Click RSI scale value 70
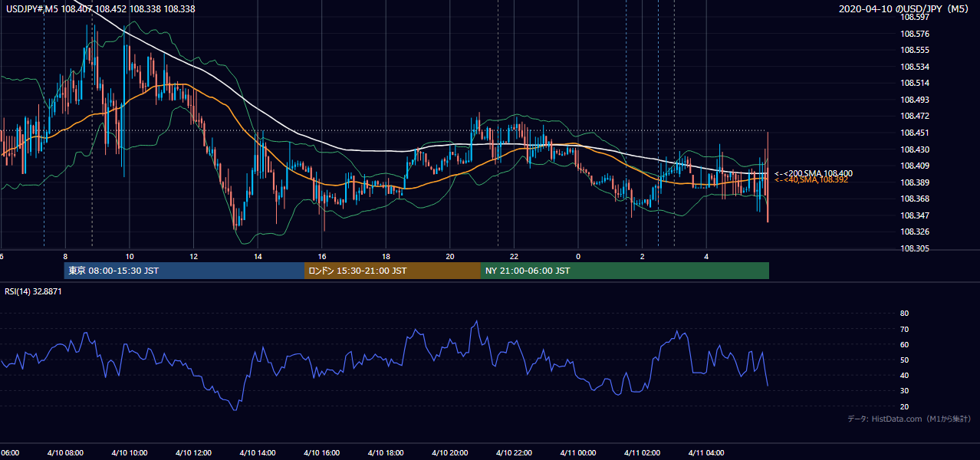Screen dimensions: 980x460 pos(905,330)
